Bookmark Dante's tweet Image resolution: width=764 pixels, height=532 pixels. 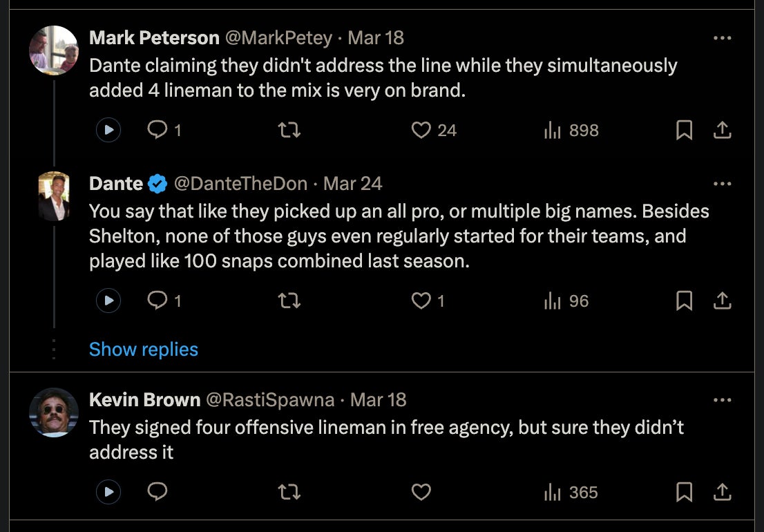pos(684,301)
